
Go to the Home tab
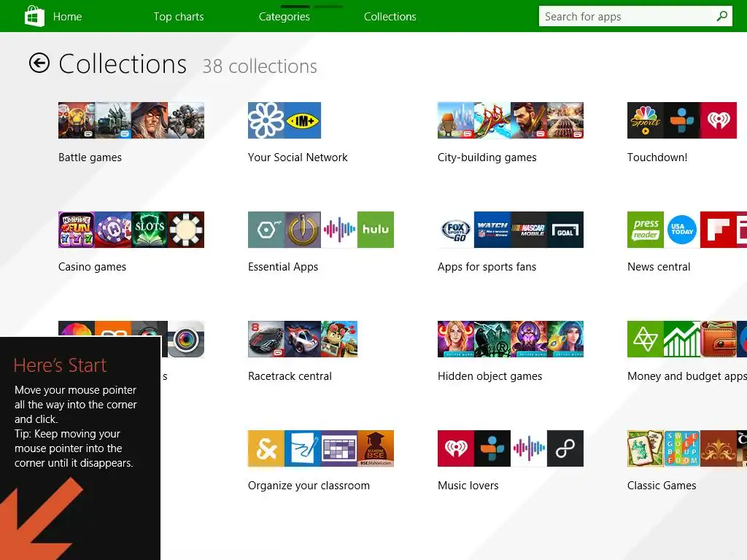coord(67,17)
